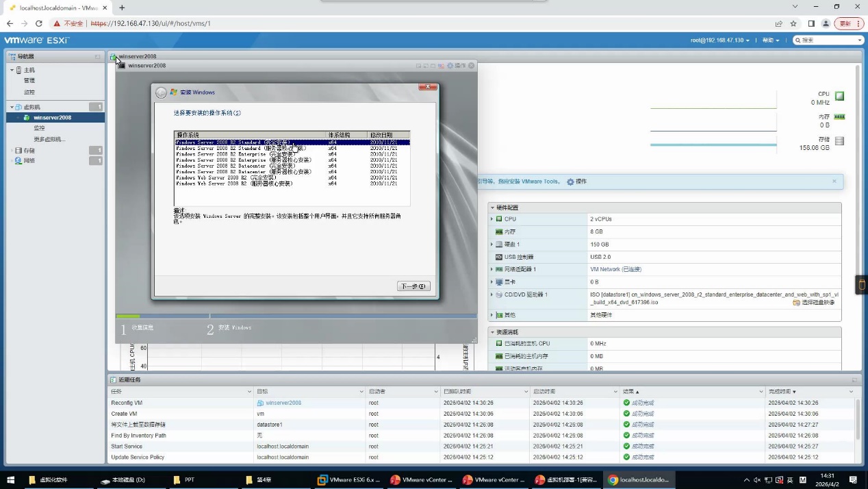Sort by the 结果 column header
Image resolution: width=868 pixels, height=489 pixels.
[x=691, y=392]
